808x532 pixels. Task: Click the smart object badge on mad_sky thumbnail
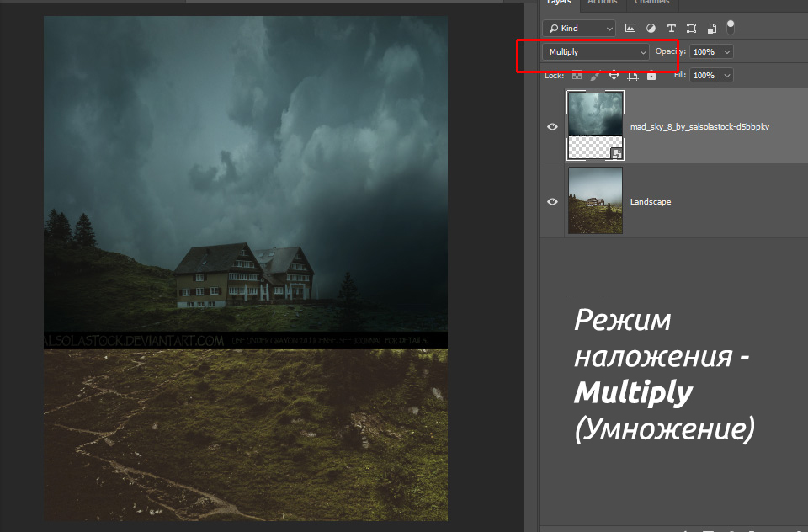(x=617, y=153)
